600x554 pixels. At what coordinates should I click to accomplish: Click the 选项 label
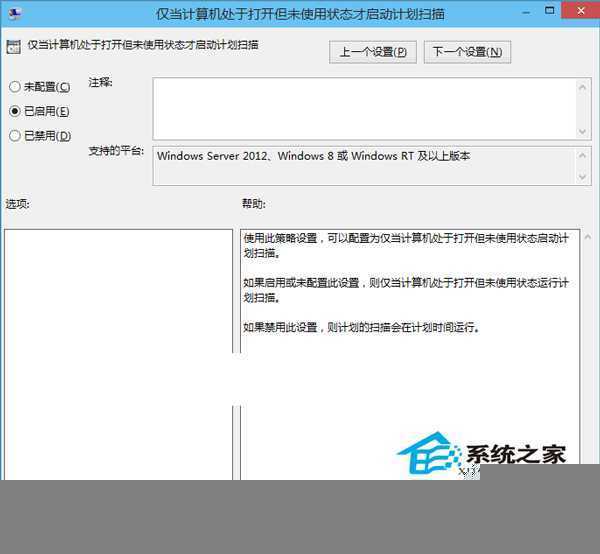18,204
